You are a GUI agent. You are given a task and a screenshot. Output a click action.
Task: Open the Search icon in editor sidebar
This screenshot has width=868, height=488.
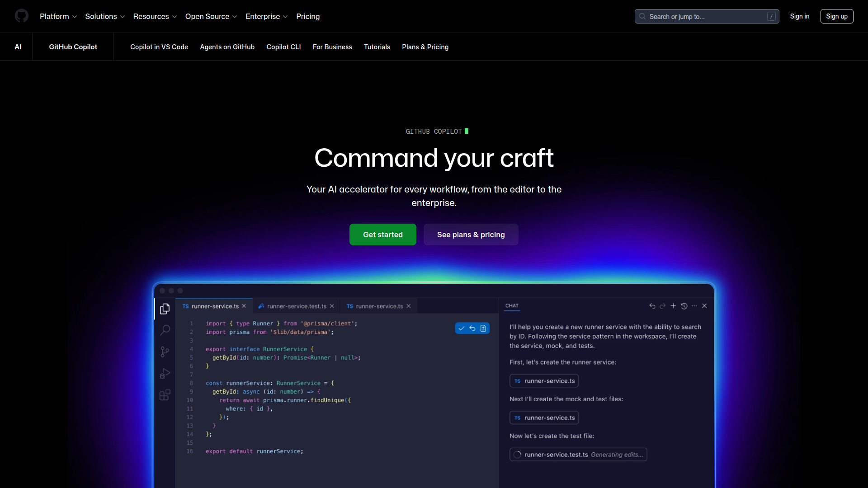click(x=165, y=330)
